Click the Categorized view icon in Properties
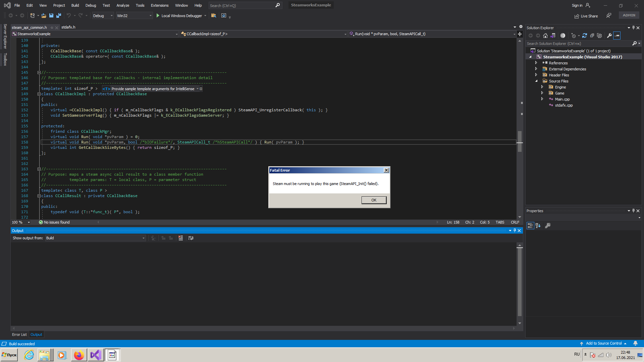 click(530, 226)
